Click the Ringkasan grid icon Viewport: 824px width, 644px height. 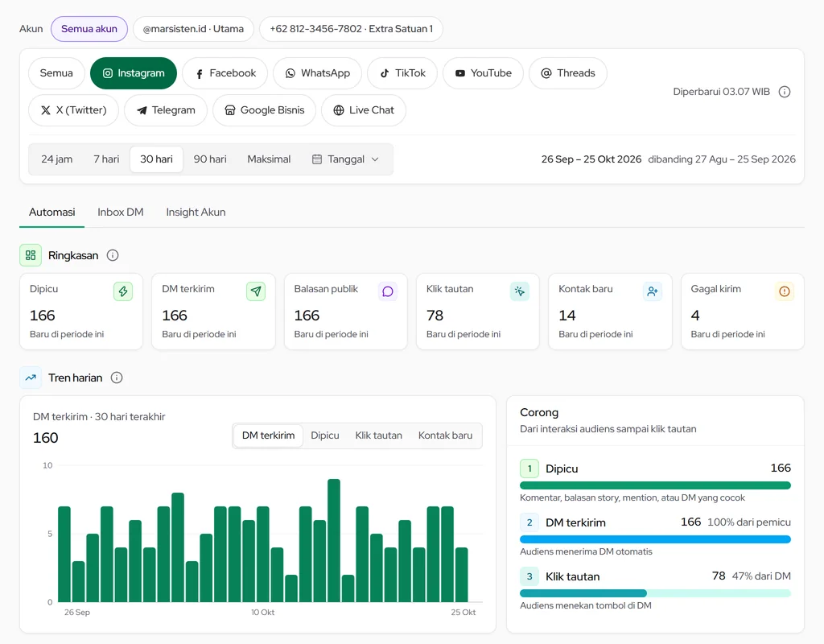(x=31, y=255)
